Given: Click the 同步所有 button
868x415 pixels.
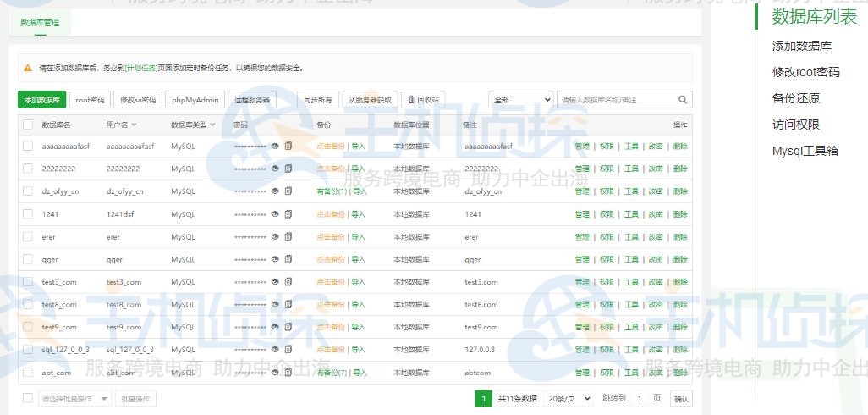Looking at the screenshot, I should coord(318,100).
